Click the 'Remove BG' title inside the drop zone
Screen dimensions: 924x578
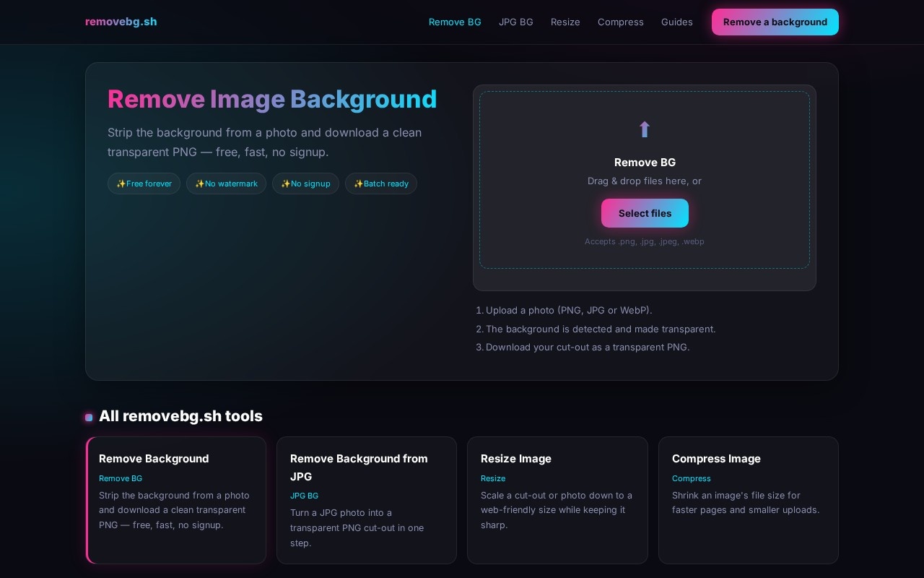point(645,163)
